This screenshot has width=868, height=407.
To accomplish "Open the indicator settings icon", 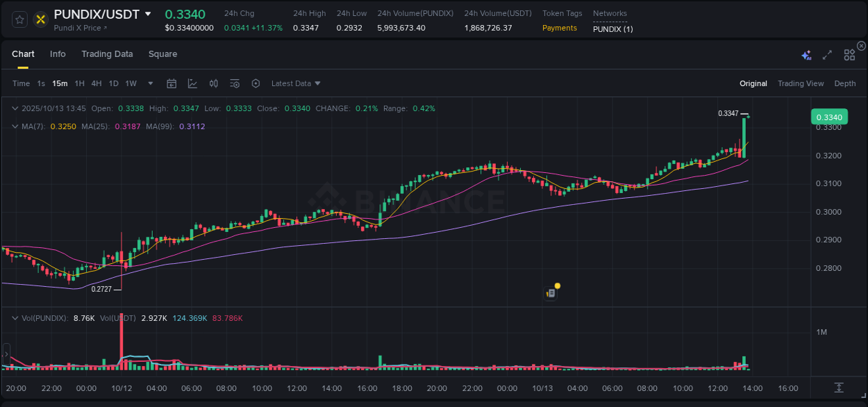I will [234, 83].
